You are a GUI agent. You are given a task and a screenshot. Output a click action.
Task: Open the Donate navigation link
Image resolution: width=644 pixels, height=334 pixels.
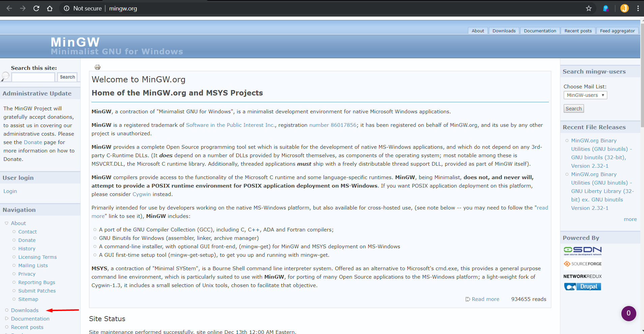(x=27, y=240)
